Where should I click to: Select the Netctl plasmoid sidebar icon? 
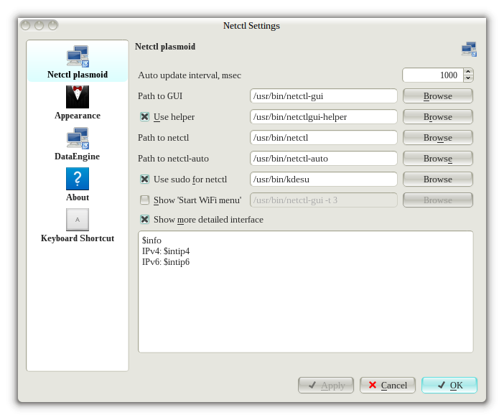click(77, 56)
